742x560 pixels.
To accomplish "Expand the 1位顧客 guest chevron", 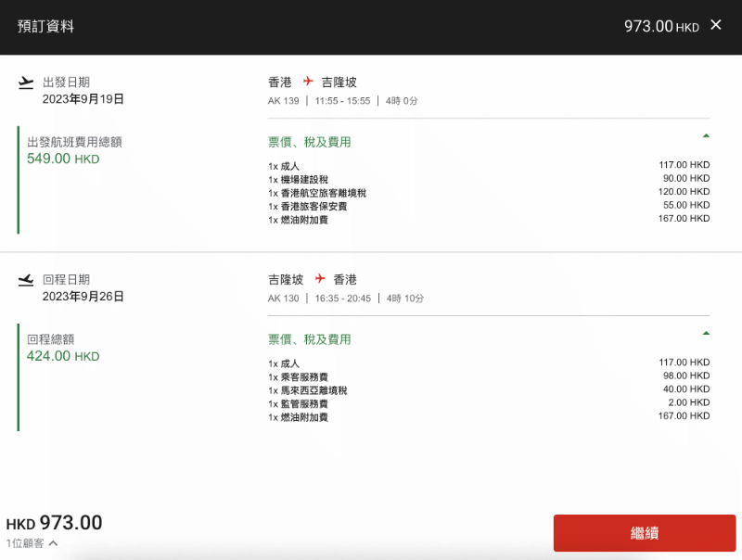I will [x=53, y=543].
